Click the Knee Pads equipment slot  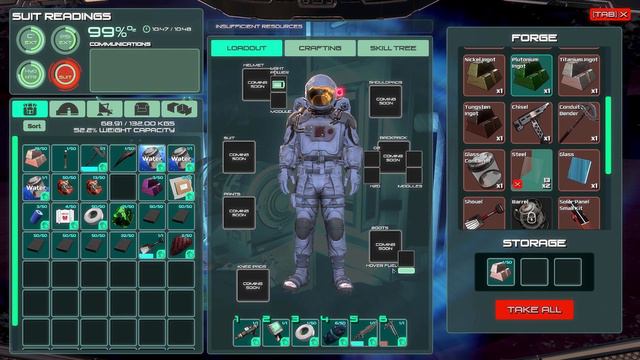tap(253, 285)
